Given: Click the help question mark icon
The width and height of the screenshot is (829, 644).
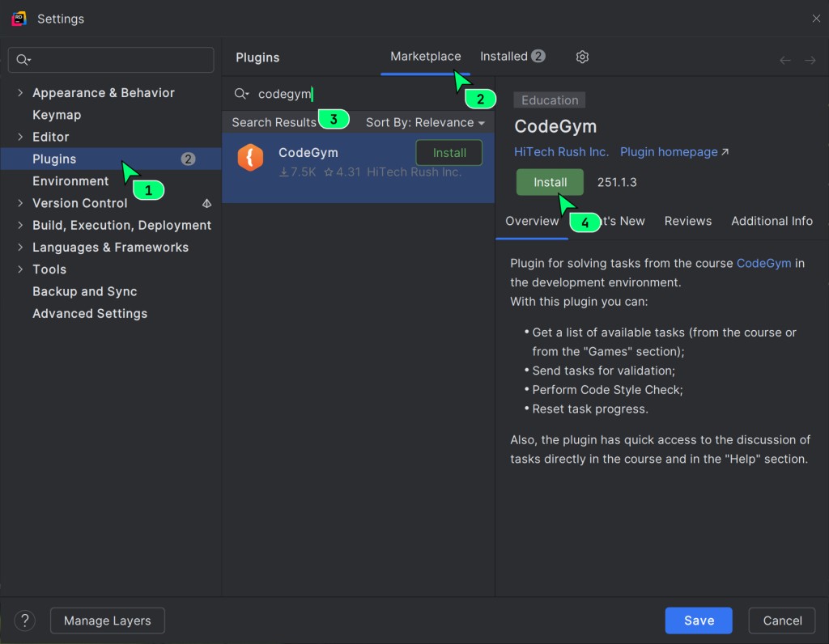Looking at the screenshot, I should (25, 621).
